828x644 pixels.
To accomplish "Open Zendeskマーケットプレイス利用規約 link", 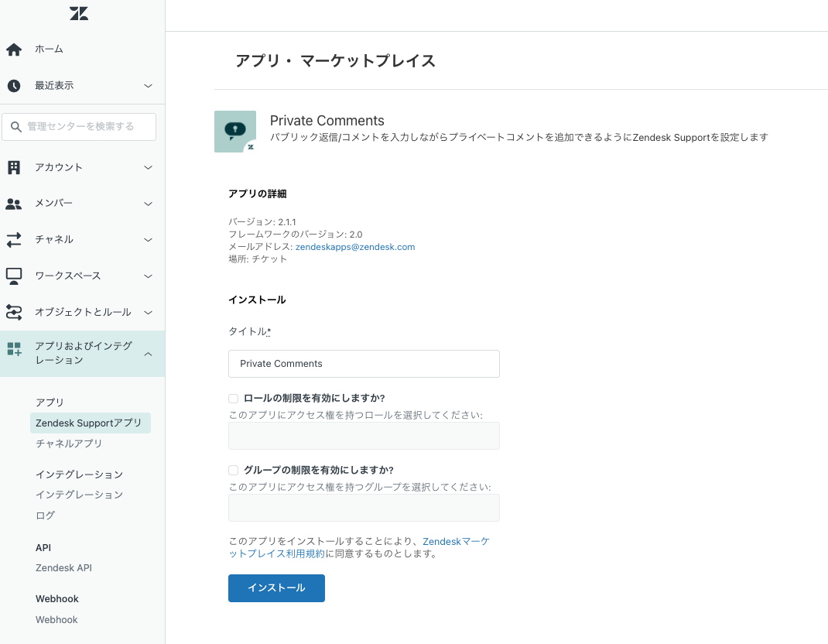I will (359, 547).
